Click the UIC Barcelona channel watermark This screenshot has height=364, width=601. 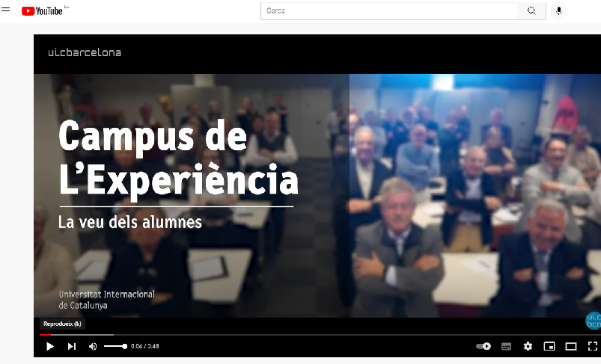point(592,320)
